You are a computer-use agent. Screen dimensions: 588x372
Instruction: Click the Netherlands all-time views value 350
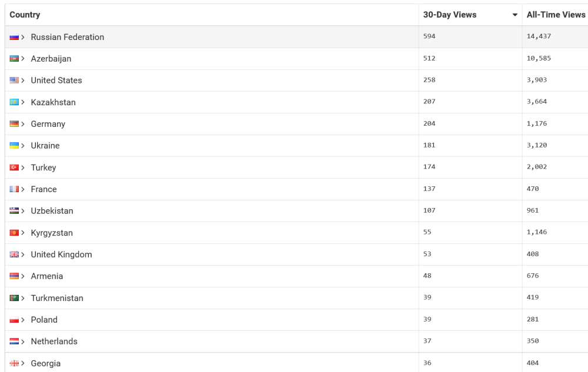coord(533,341)
